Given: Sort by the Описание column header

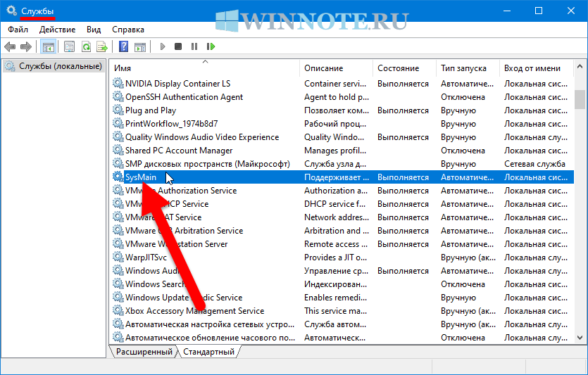Looking at the screenshot, I should coord(337,68).
